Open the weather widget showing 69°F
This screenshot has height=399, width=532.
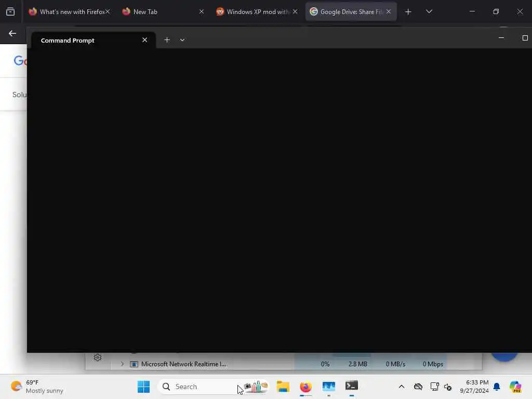click(37, 387)
